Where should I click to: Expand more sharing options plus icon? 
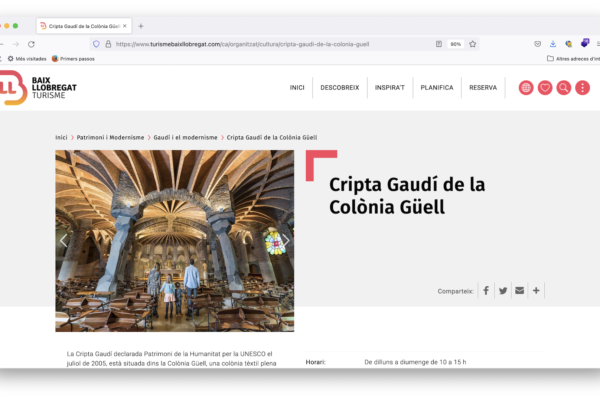pos(536,291)
